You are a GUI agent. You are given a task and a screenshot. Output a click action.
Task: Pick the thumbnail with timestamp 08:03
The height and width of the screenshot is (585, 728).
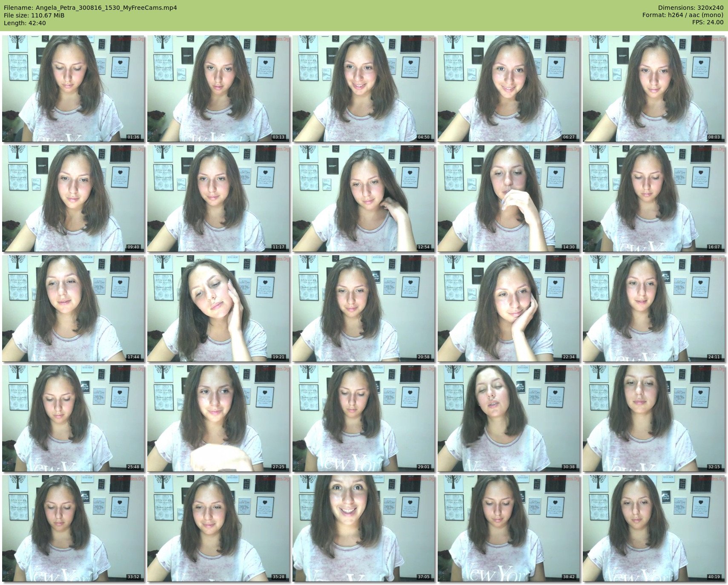[x=654, y=89]
